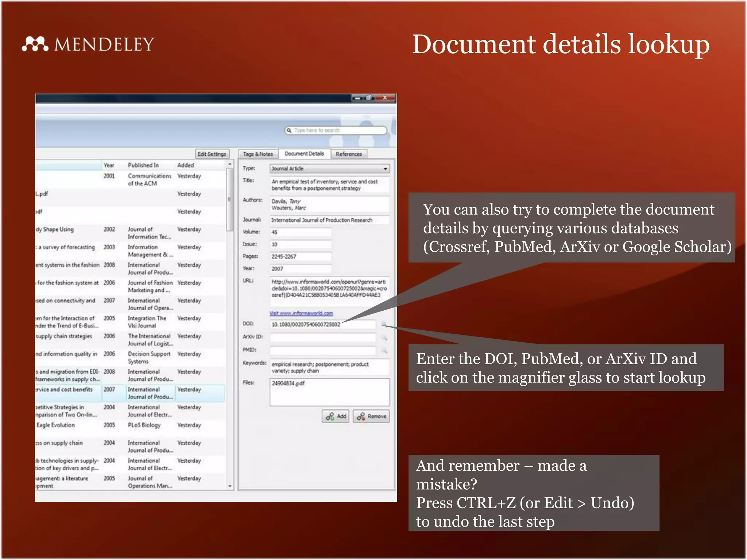Click the Authors field with Davila, Tony

point(330,205)
